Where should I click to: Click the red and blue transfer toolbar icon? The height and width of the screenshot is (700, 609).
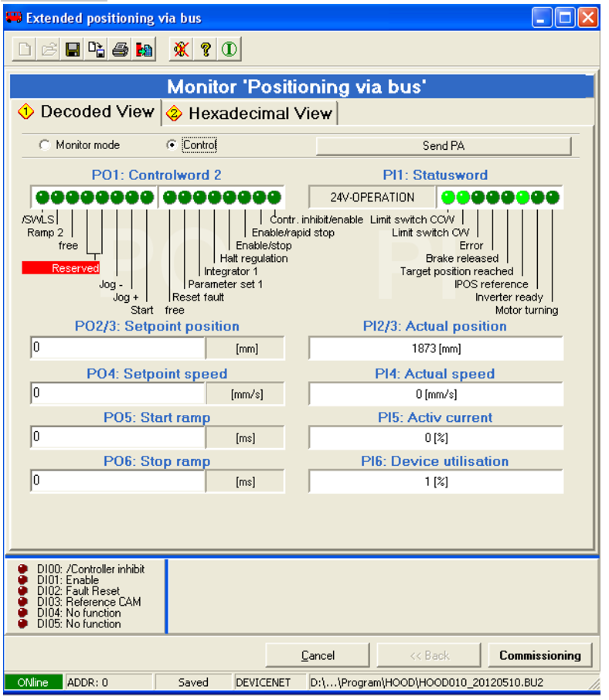tap(144, 50)
